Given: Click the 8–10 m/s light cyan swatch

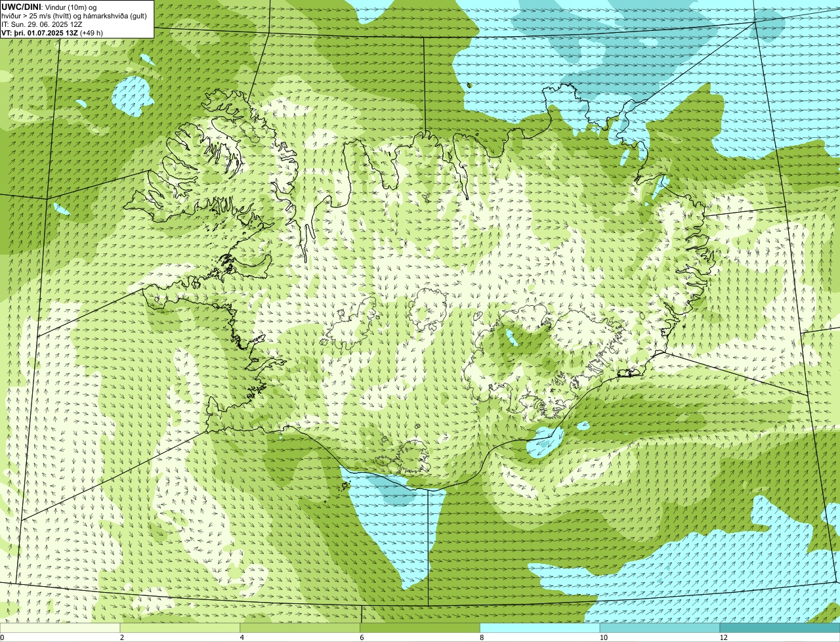Looking at the screenshot, I should point(540,628).
